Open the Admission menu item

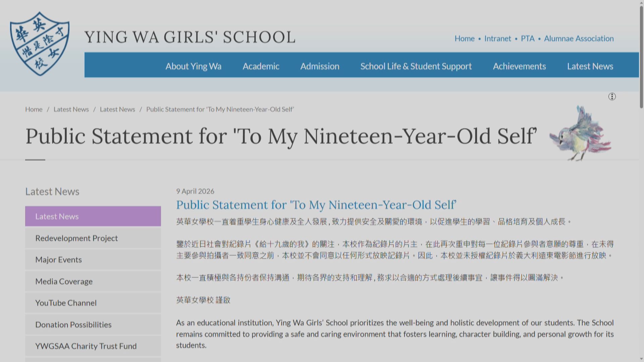click(x=320, y=66)
